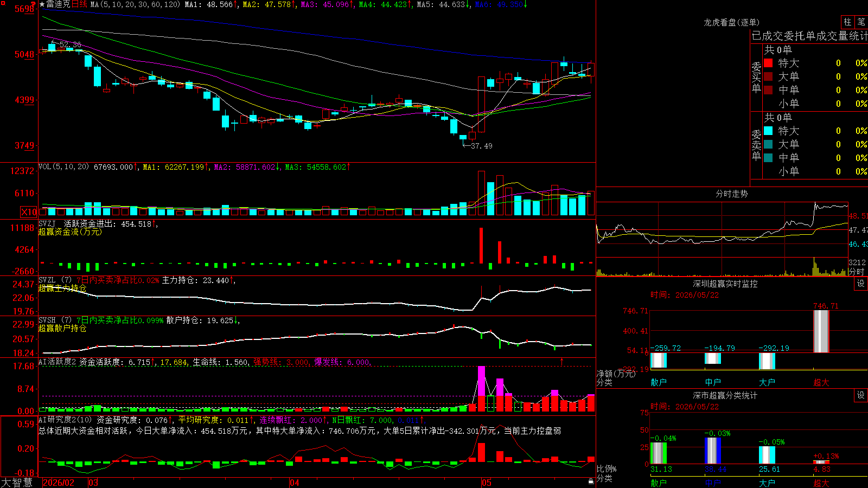Select the AI活跃度2 indicator label

pyautogui.click(x=58, y=362)
